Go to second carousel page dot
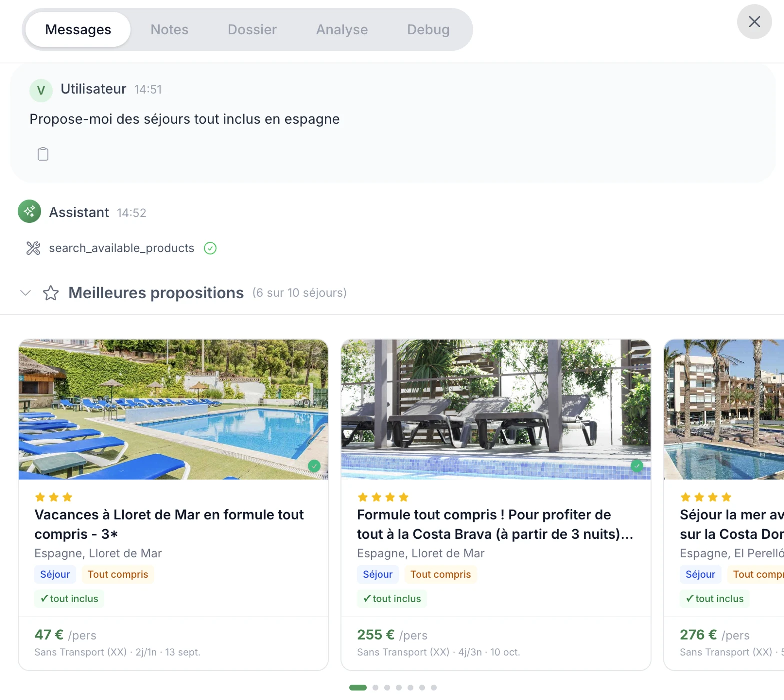784x700 pixels. [375, 688]
